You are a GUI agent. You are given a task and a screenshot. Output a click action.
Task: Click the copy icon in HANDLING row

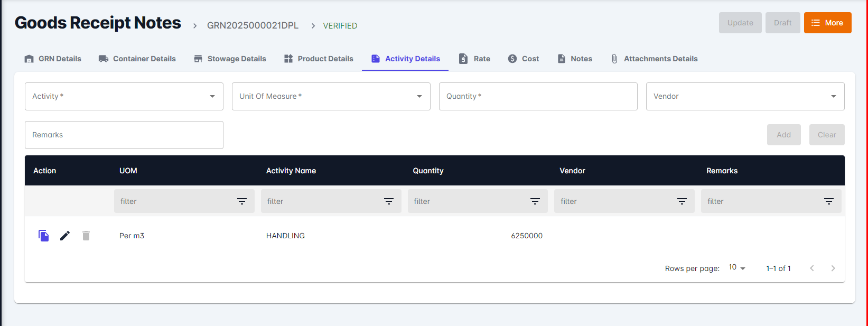pos(44,236)
